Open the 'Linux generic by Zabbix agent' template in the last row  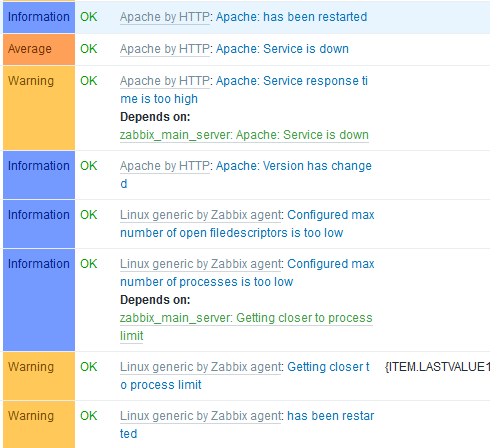pyautogui.click(x=201, y=416)
